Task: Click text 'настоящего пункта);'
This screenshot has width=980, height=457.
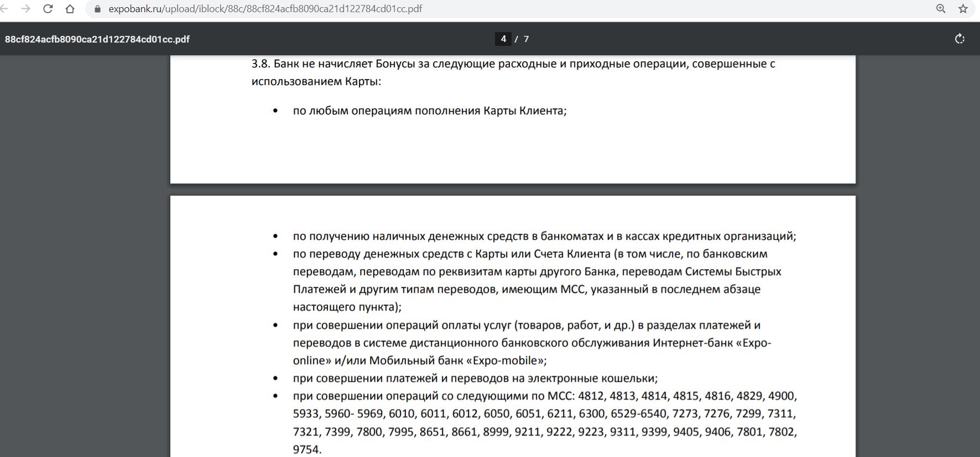Action: [x=347, y=307]
